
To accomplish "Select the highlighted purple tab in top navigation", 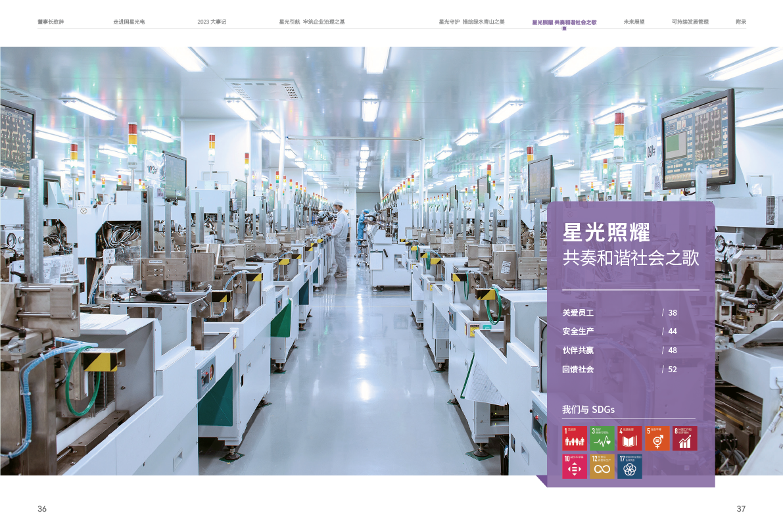I will click(x=564, y=22).
